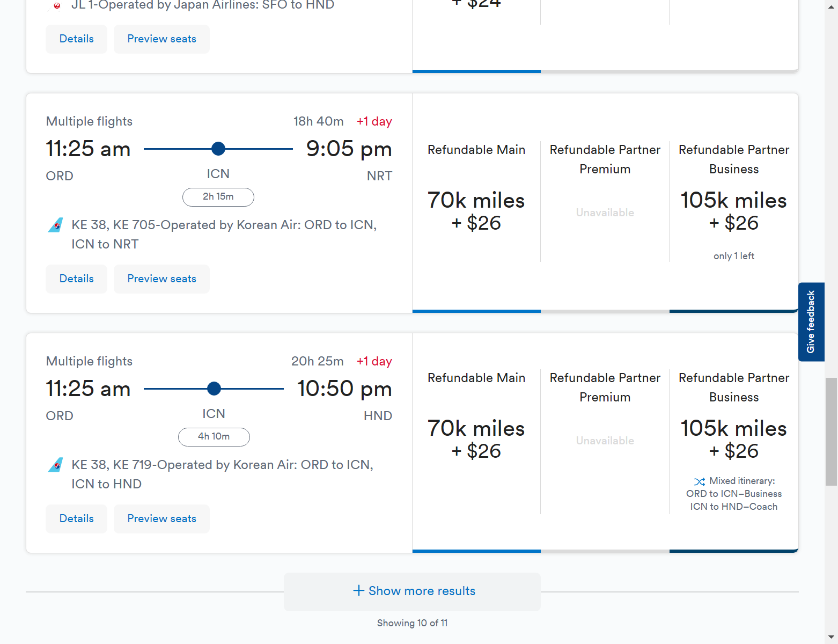Viewport: 838px width, 644px height.
Task: Select 70k miles Refundable Main NRT fare
Action: [476, 211]
